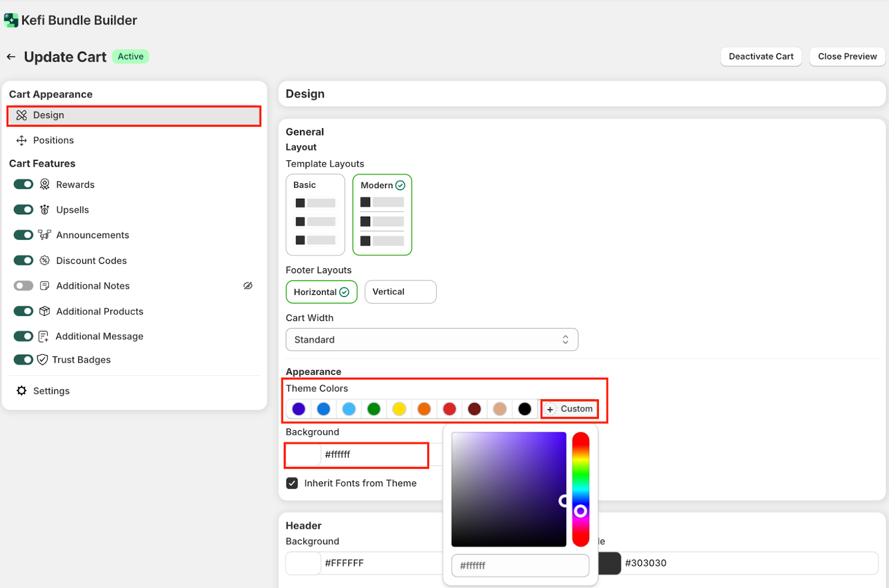
Task: Click the Rewards badge icon
Action: 45,184
